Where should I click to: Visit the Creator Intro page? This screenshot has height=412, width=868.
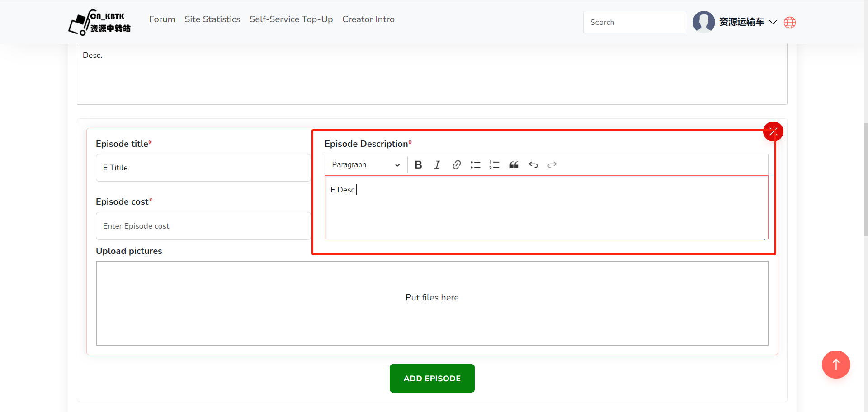click(368, 19)
